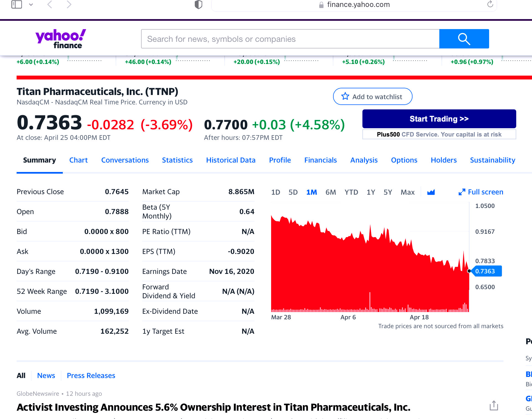Go forward with the browser forward arrow
The height and width of the screenshot is (419, 532).
tap(69, 4)
